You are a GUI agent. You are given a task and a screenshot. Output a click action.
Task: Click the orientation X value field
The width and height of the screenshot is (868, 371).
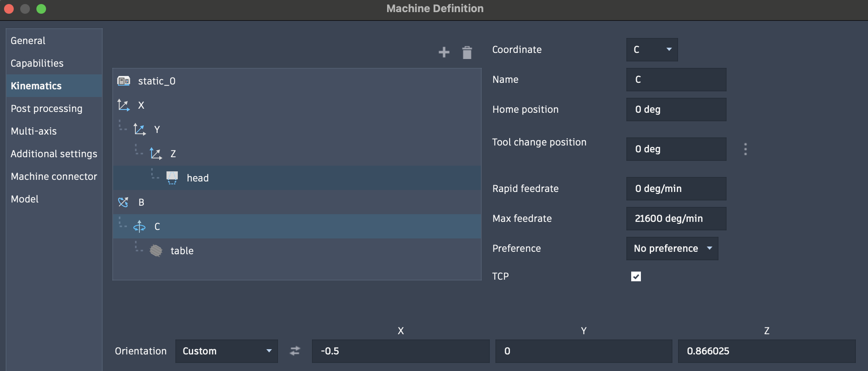(x=400, y=351)
